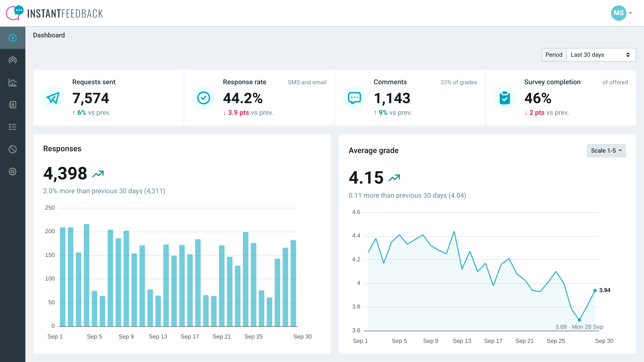This screenshot has width=644, height=362.
Task: Click the '3.9 pts vs prev.' text
Action: click(248, 113)
